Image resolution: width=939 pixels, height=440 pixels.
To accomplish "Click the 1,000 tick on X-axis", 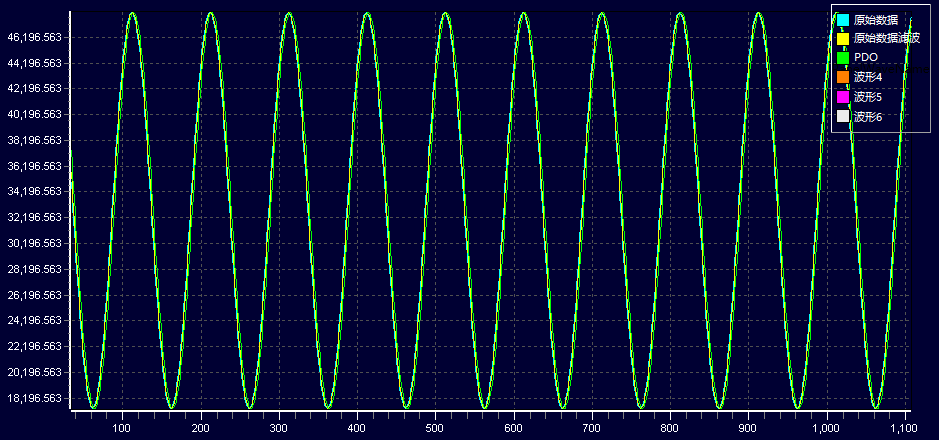I will coord(826,427).
